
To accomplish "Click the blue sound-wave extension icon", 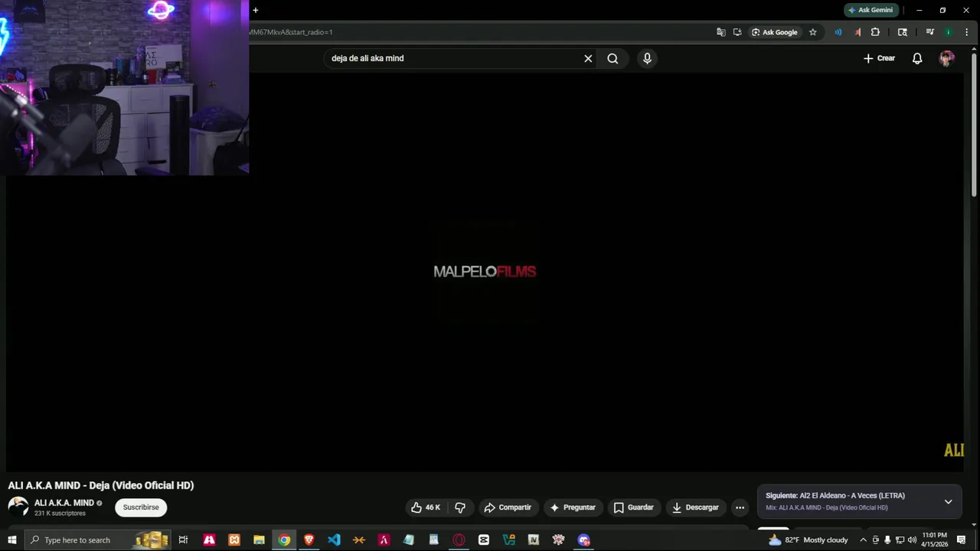I will pyautogui.click(x=838, y=32).
